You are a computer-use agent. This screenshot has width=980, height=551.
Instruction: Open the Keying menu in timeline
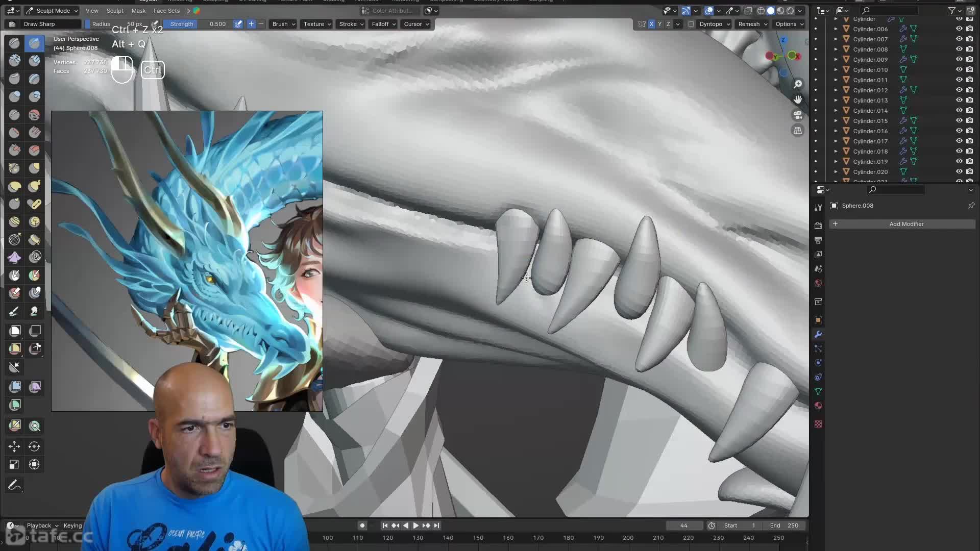(x=72, y=525)
